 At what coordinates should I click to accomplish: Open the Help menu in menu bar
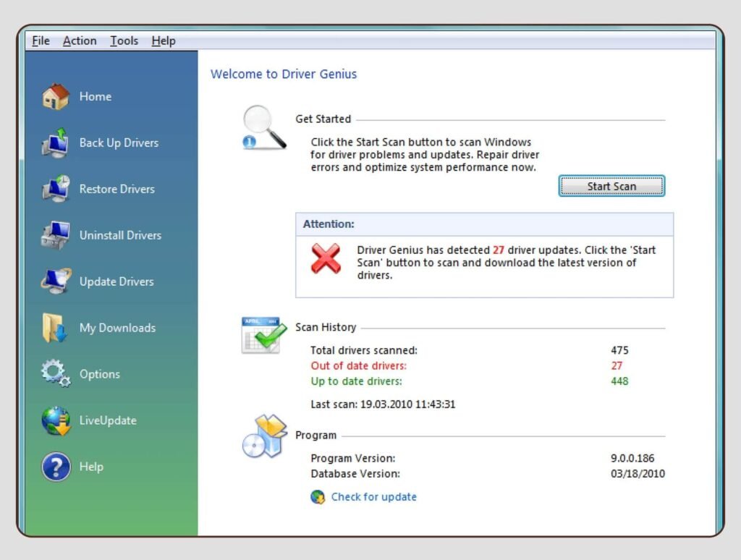(x=164, y=41)
